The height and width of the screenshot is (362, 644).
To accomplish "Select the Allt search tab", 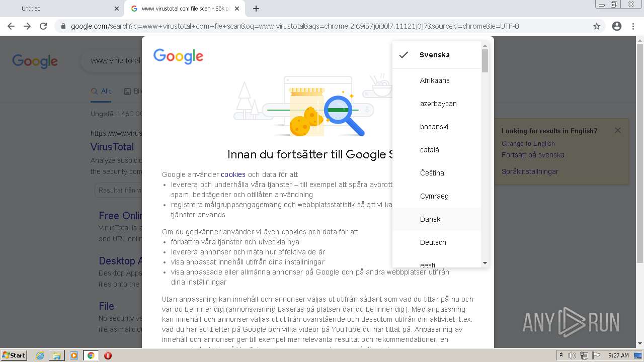I will tap(101, 92).
